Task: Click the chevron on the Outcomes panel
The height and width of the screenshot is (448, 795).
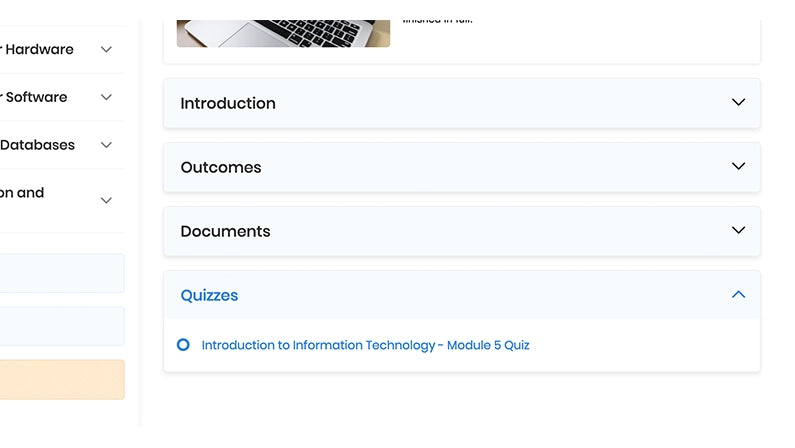Action: coord(738,167)
